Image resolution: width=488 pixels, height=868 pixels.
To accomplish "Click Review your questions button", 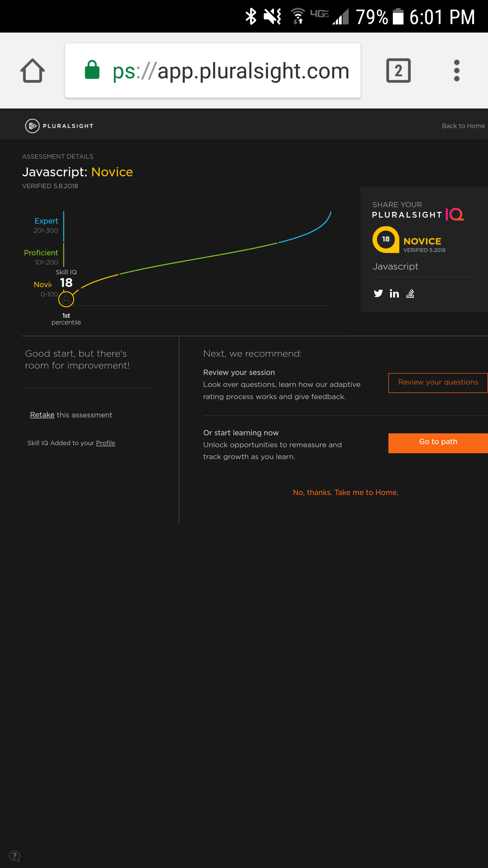I will (x=438, y=383).
